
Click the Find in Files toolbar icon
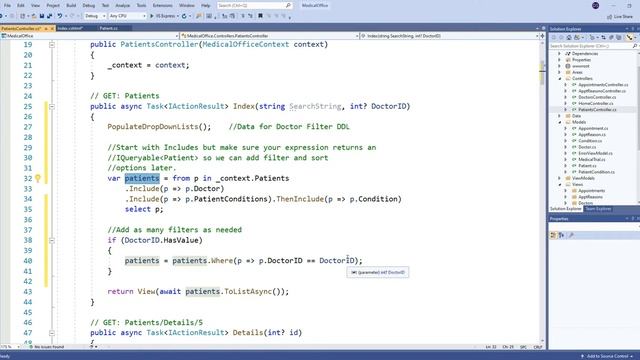[199, 16]
